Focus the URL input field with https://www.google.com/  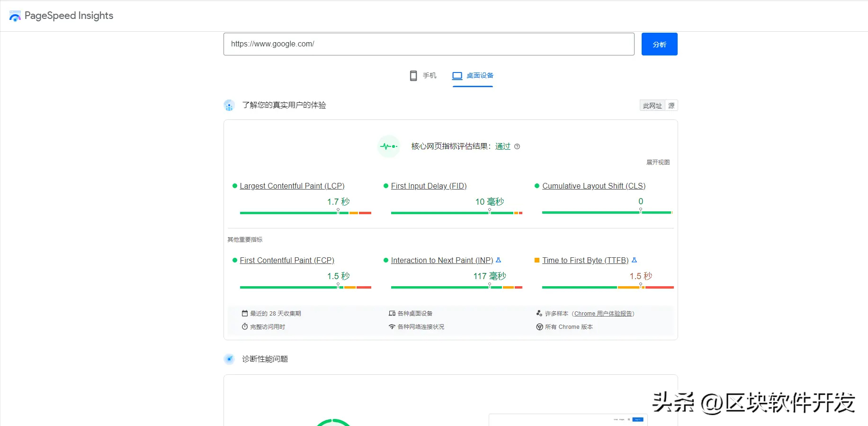click(x=429, y=44)
